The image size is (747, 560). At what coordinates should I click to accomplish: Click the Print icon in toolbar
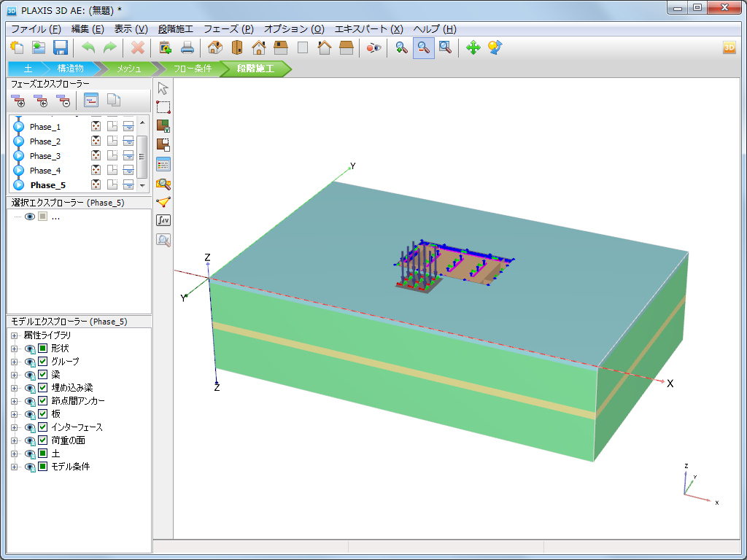point(187,48)
